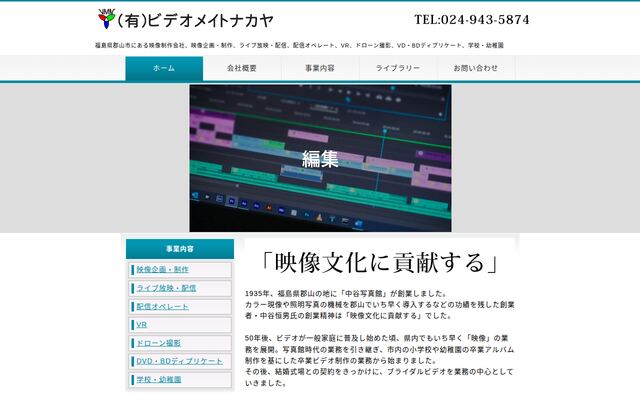
Task: Click the 事業内容 sidebar header
Action: tap(180, 249)
